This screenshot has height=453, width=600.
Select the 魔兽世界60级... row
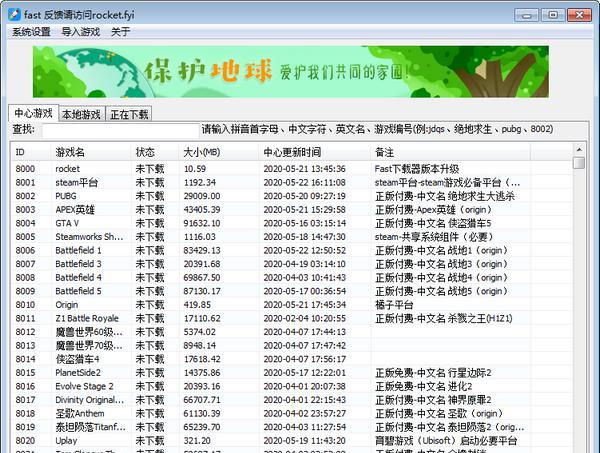[292, 332]
